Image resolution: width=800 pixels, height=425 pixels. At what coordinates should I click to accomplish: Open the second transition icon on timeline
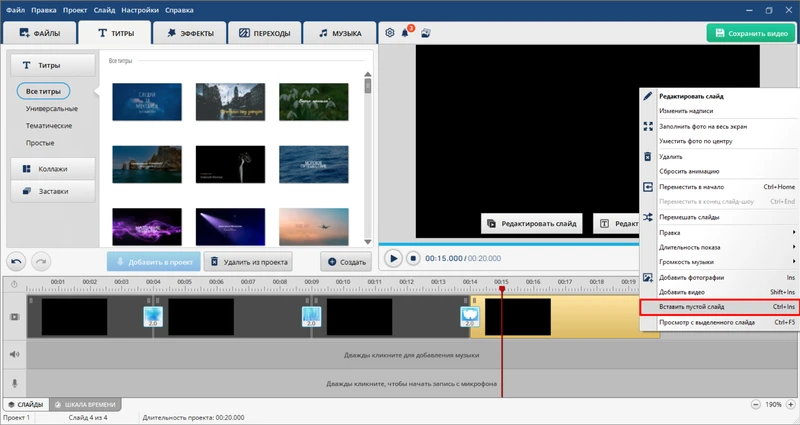tap(311, 316)
